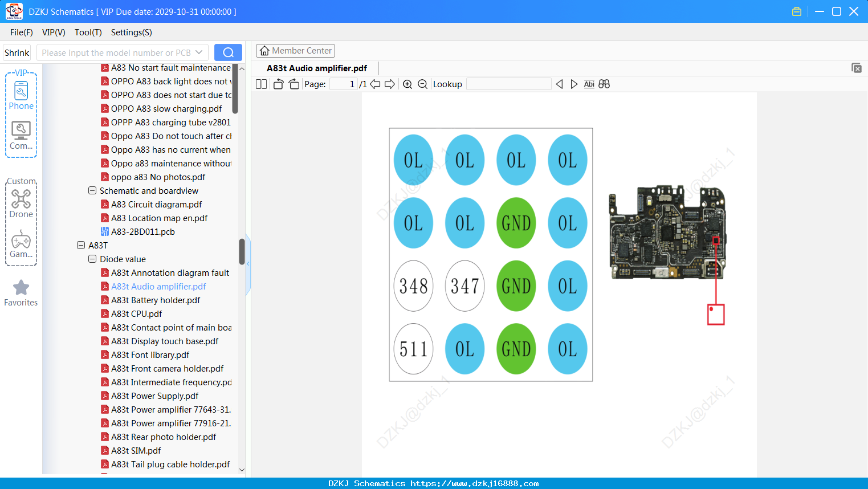The width and height of the screenshot is (868, 489).
Task: Click the Page number field
Action: 344,84
